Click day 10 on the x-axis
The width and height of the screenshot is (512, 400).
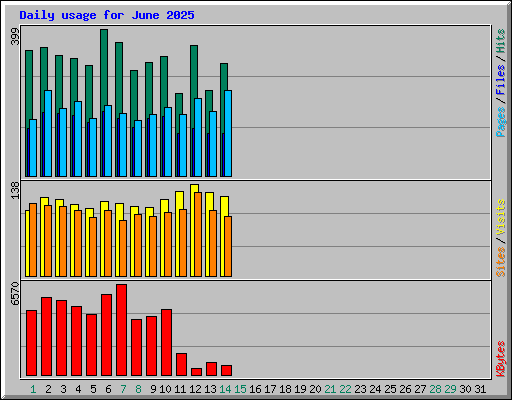click(165, 389)
